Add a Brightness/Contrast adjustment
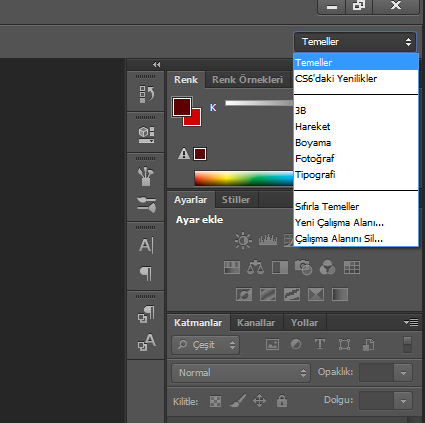 [x=243, y=240]
